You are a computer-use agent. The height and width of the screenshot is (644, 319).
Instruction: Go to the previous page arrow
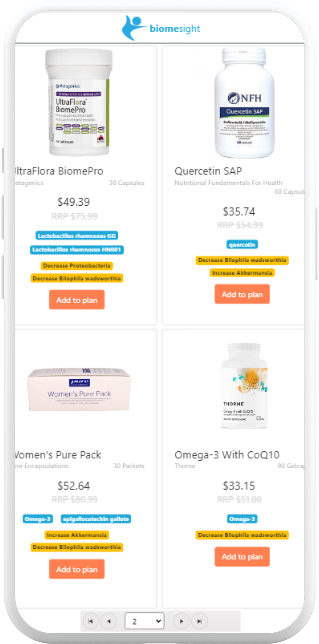(x=109, y=621)
